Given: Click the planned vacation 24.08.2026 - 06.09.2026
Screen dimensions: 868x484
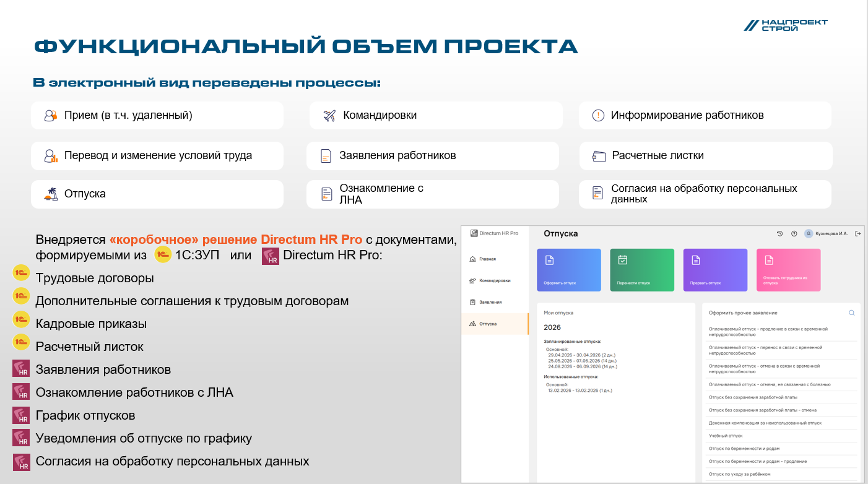Looking at the screenshot, I should click(x=583, y=366).
